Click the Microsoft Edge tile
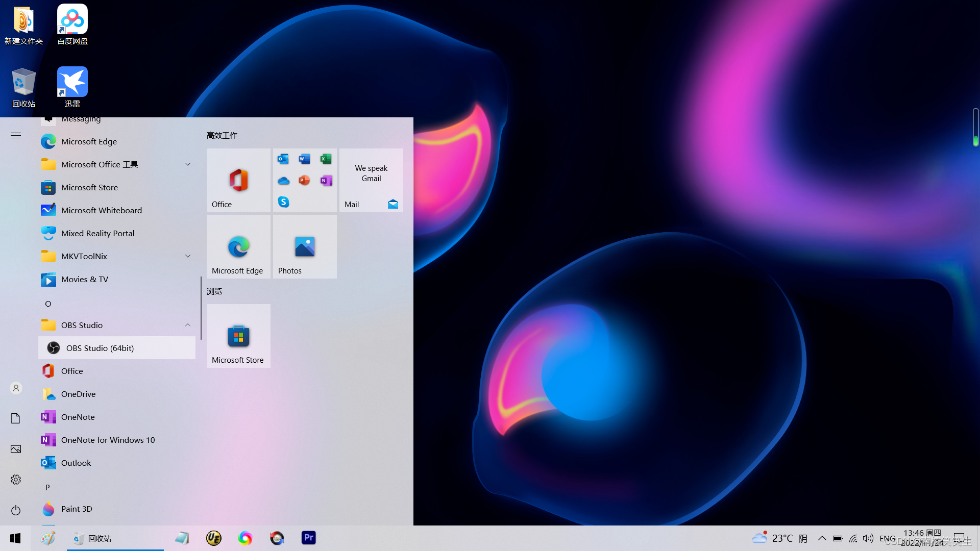 click(x=238, y=246)
